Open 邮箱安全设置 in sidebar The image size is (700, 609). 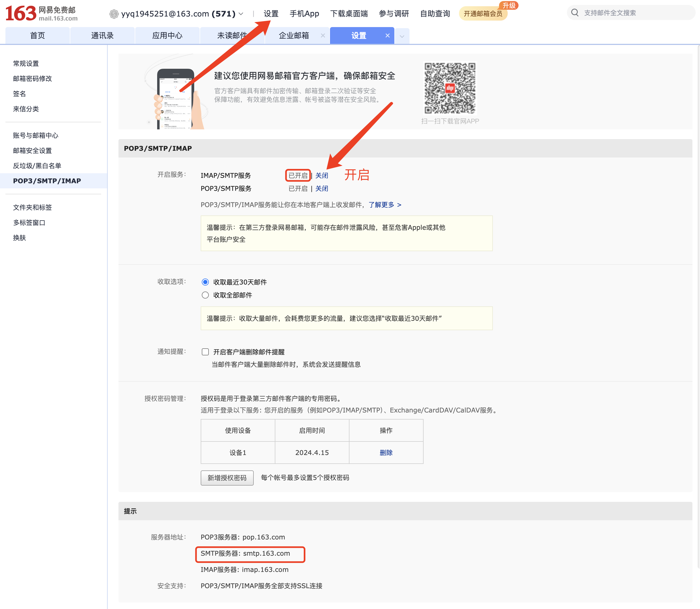[32, 150]
